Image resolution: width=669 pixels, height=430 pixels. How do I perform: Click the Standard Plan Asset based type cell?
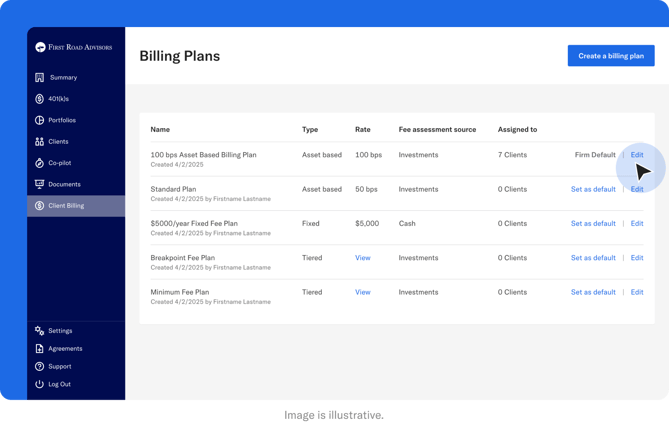tap(322, 189)
